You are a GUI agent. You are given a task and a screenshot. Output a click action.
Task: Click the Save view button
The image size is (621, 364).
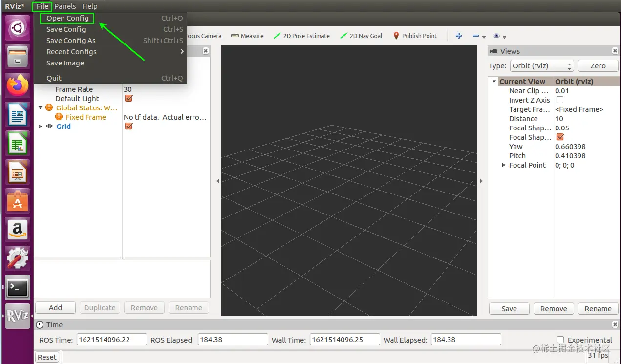point(509,309)
